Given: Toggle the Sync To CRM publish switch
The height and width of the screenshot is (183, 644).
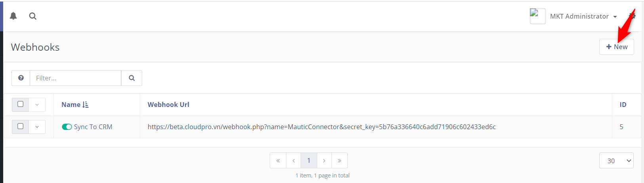Looking at the screenshot, I should coord(67,127).
